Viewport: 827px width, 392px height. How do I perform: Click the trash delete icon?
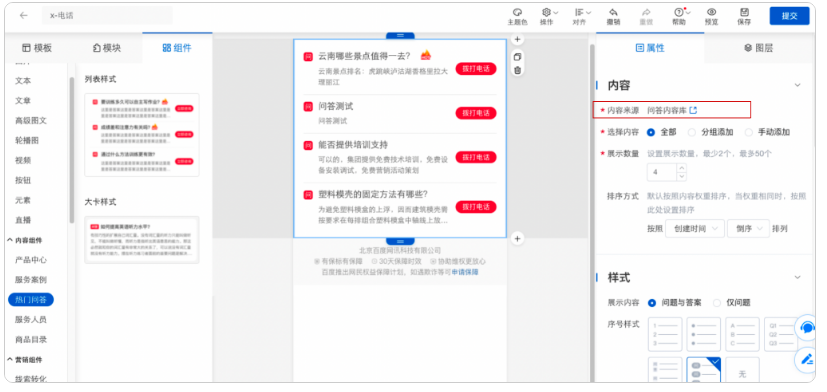click(517, 70)
